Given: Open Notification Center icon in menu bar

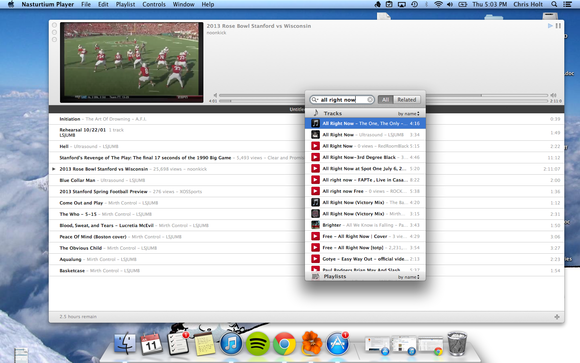Looking at the screenshot, I should 567,4.
